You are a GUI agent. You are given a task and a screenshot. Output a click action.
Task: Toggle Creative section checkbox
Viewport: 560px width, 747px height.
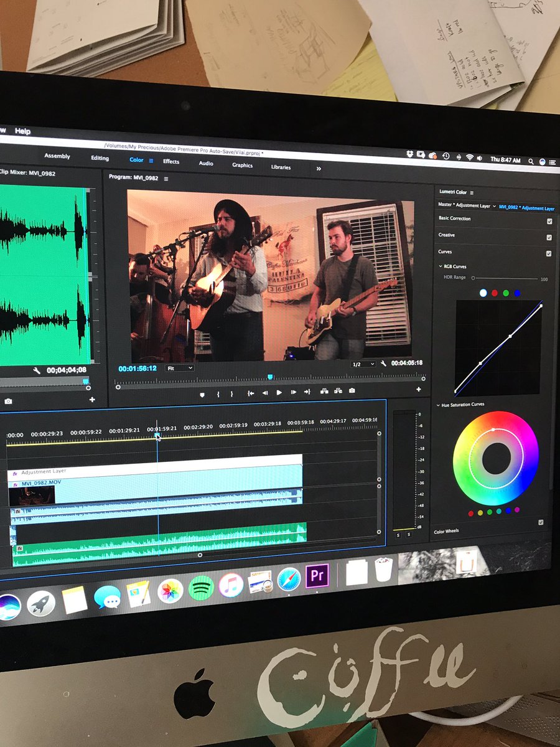549,238
